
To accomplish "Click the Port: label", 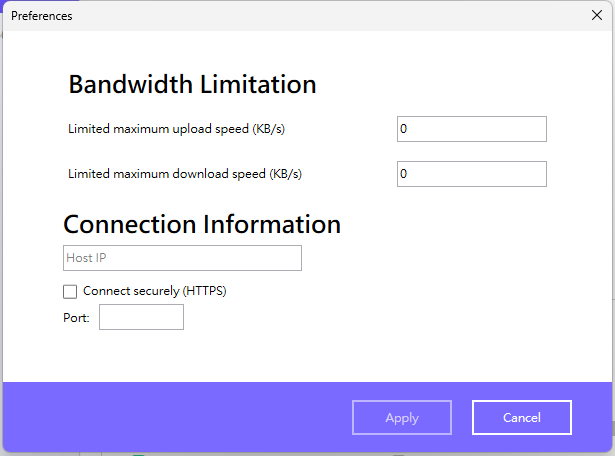I will tap(77, 318).
